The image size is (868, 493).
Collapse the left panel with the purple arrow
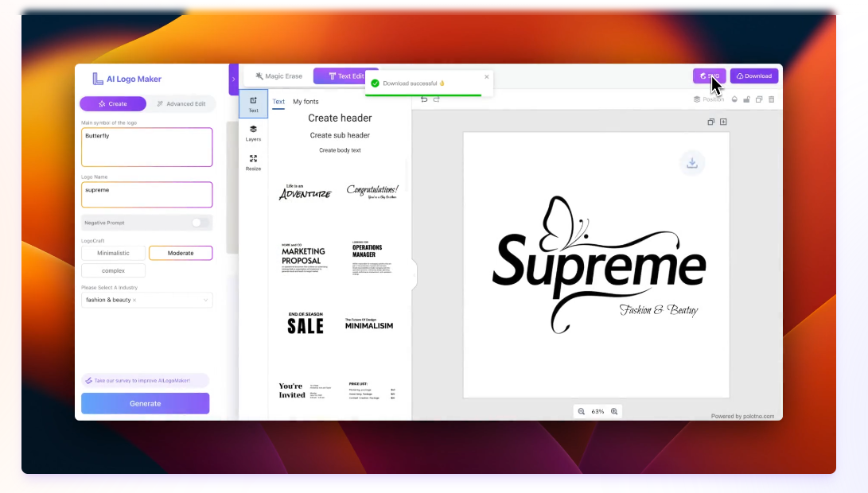(x=234, y=80)
